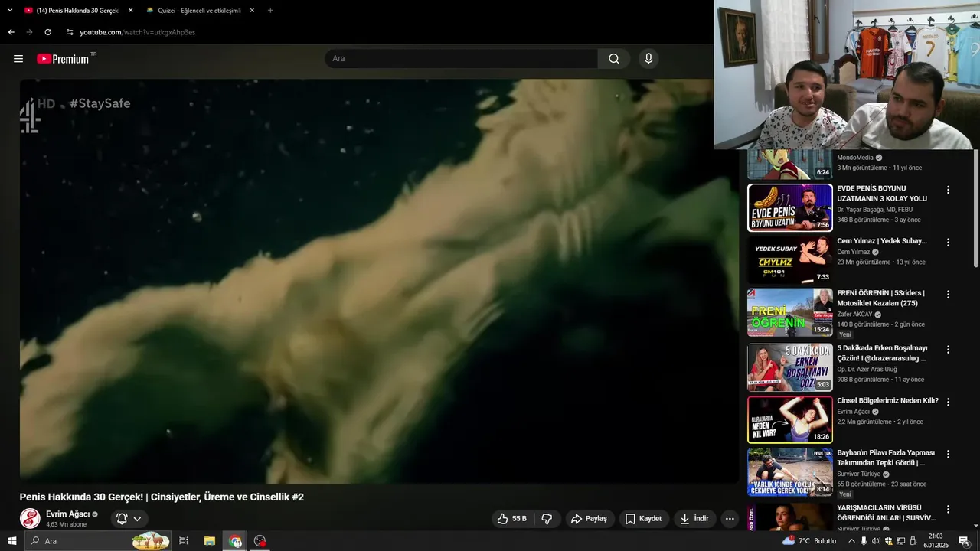Screen dimensions: 980x551
Task: Click the YouTube search input field
Action: [x=462, y=59]
